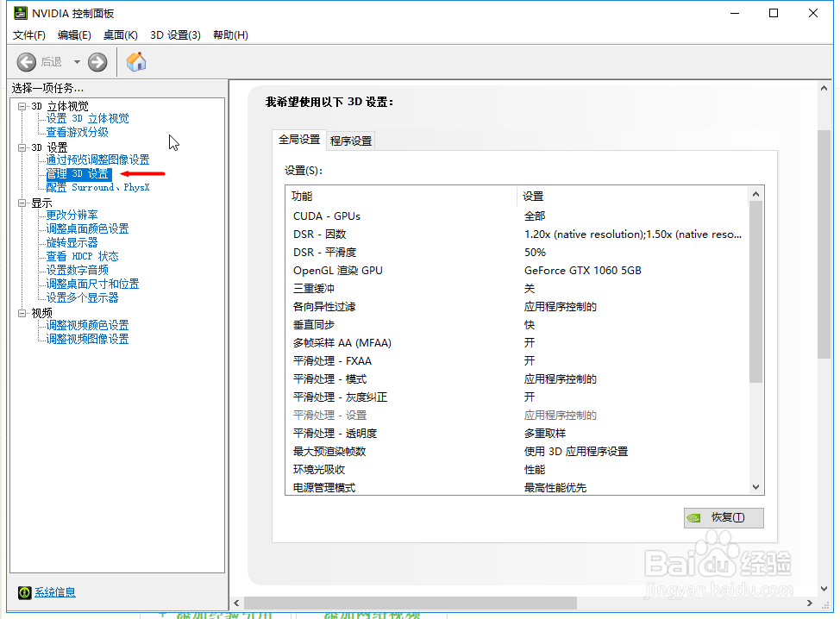Select the DSR - 平滑度 setting row

(517, 253)
